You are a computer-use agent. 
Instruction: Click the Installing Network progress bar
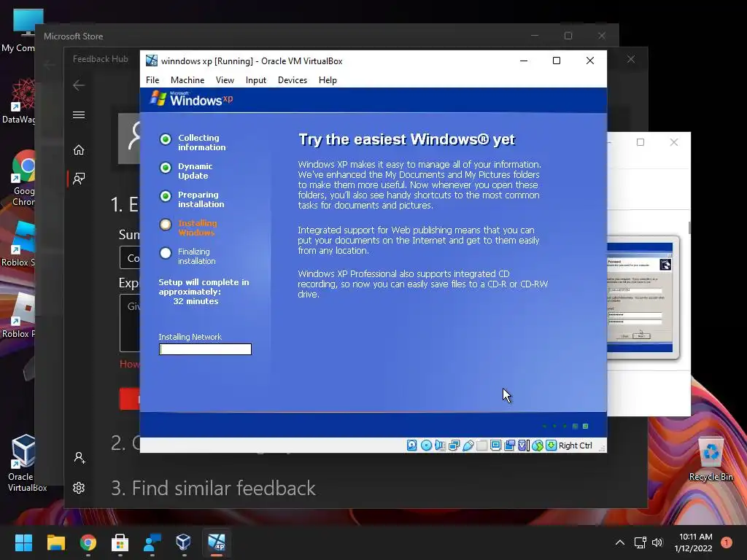click(205, 349)
